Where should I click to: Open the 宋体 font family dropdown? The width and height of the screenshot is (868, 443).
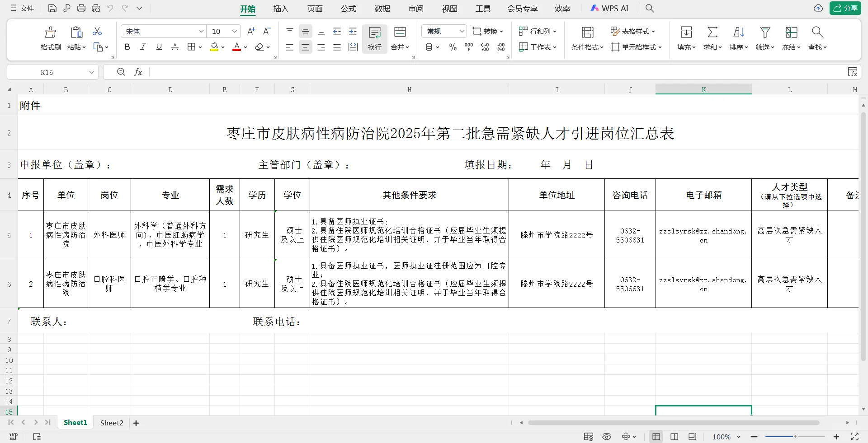[x=201, y=31]
